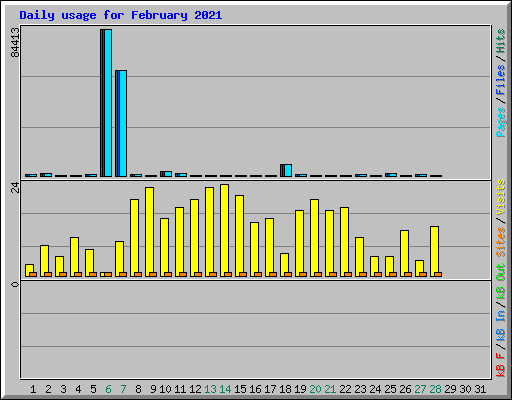Click the 'kB In' legend label

point(501,325)
